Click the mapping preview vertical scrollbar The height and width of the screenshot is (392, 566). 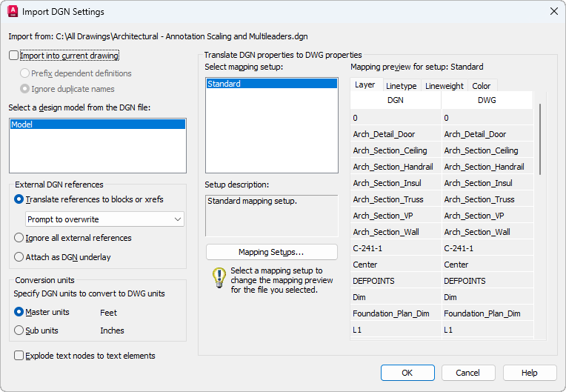(x=541, y=141)
